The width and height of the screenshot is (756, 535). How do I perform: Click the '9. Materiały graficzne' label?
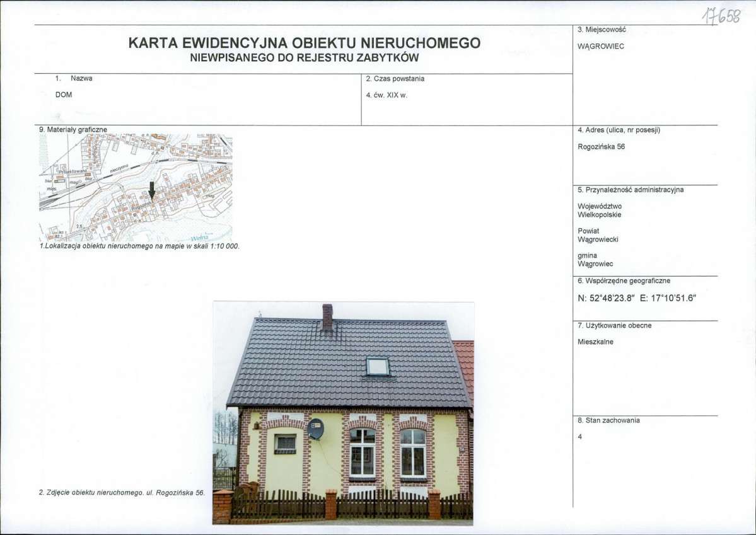73,130
